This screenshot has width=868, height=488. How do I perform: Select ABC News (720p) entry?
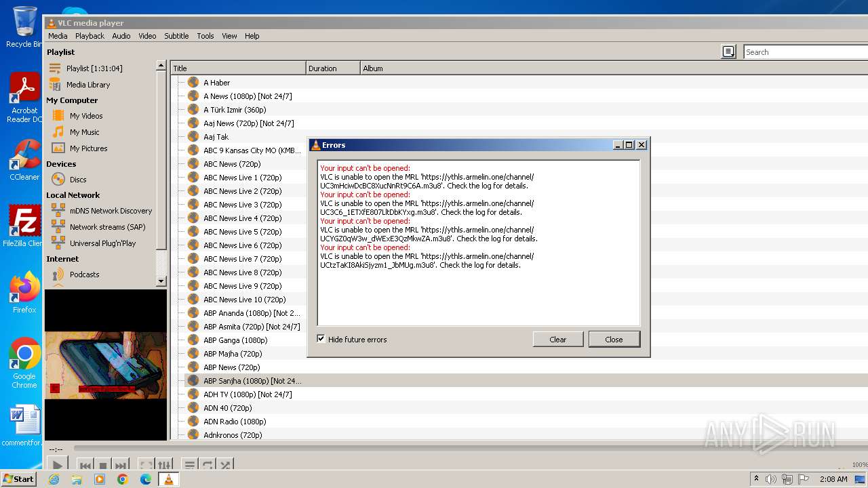tap(232, 164)
